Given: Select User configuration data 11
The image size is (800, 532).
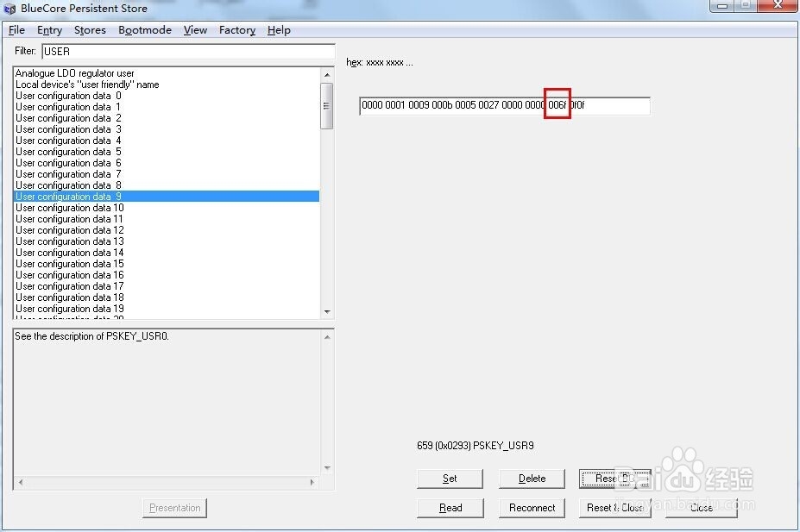Looking at the screenshot, I should (x=167, y=219).
